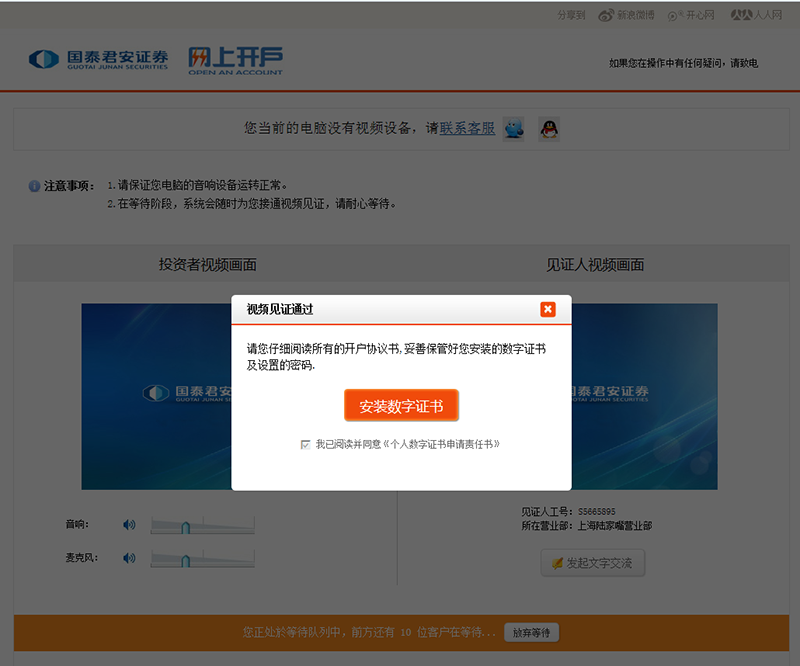Open the blue MSN-style chat icon
Image resolution: width=800 pixels, height=666 pixels.
click(514, 129)
